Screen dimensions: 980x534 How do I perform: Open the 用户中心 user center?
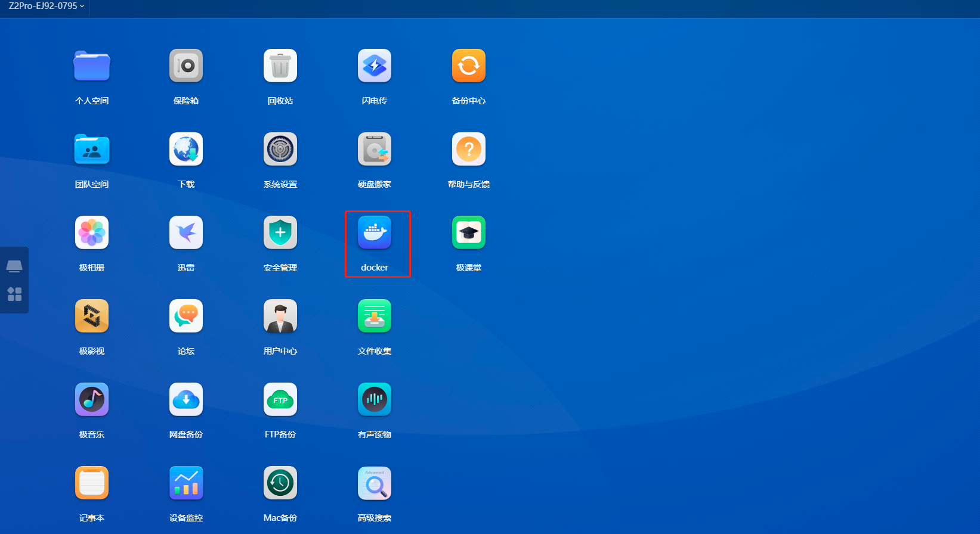[280, 316]
